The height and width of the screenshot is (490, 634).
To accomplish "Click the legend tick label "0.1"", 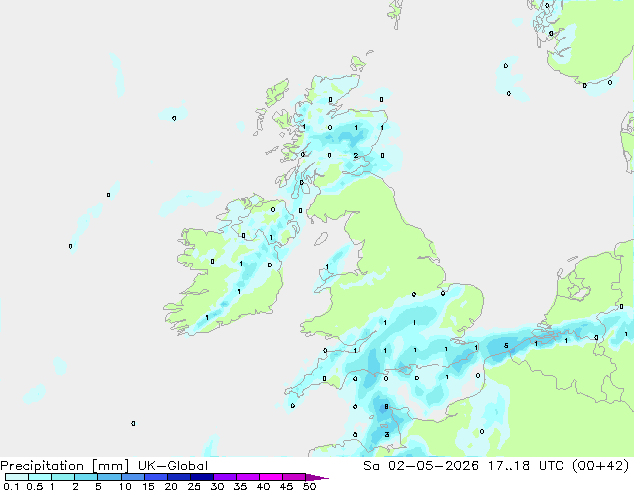I will click(x=11, y=486).
